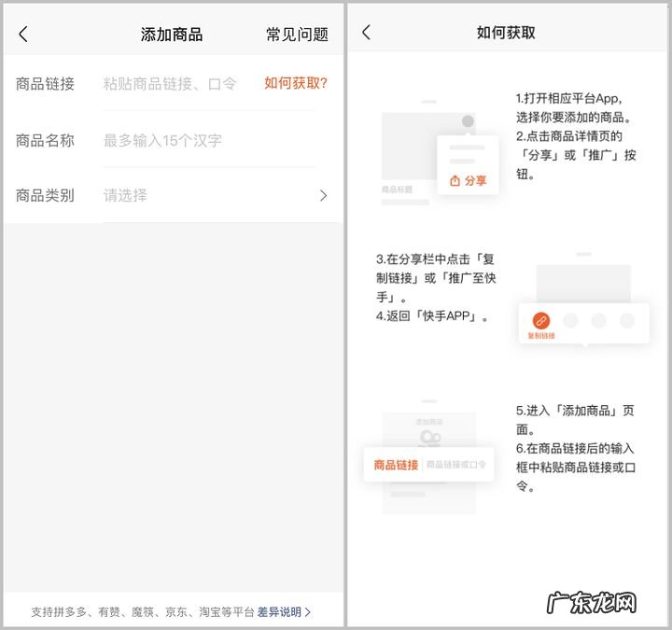Click the 商品链接 label in the illustration card
Image resolution: width=672 pixels, height=630 pixels.
(x=396, y=465)
